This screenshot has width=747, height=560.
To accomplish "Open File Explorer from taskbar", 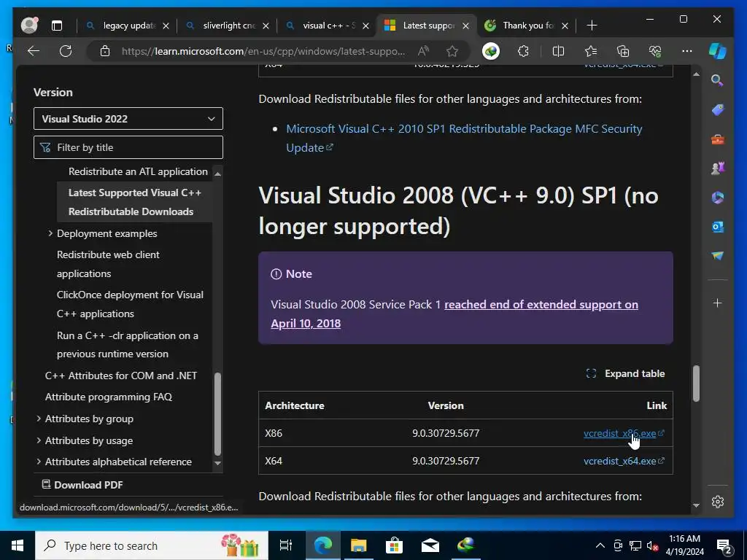I will (x=358, y=545).
